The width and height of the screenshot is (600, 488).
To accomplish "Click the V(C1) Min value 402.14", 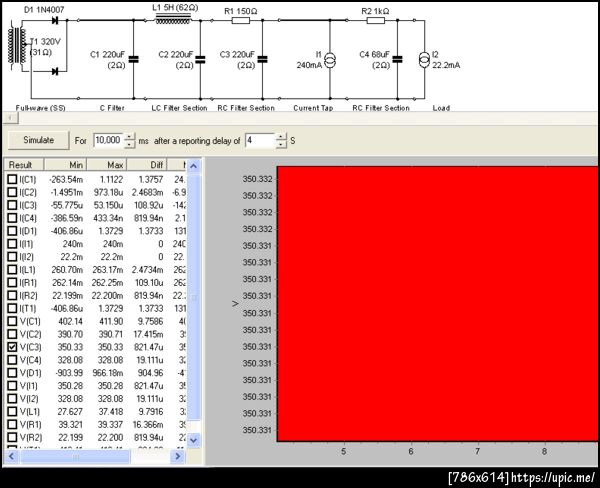I will point(70,321).
